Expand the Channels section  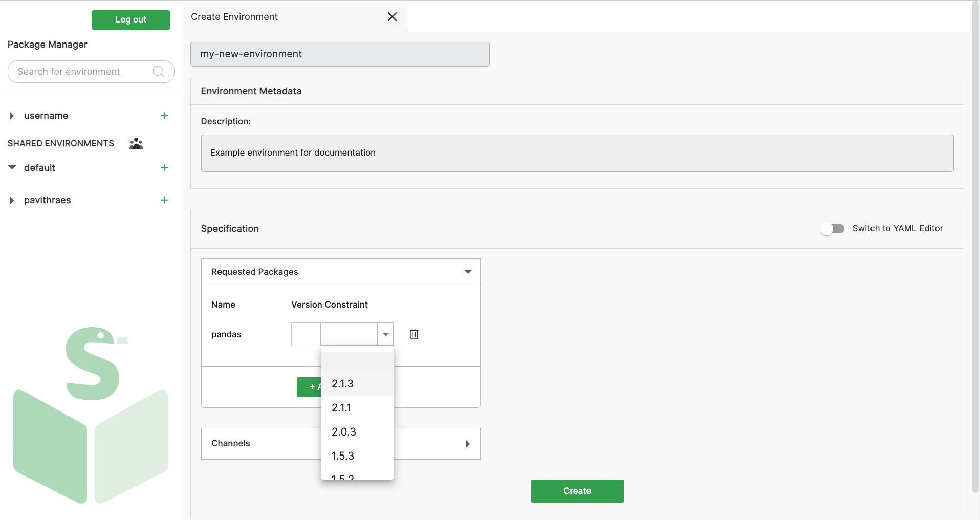(467, 443)
